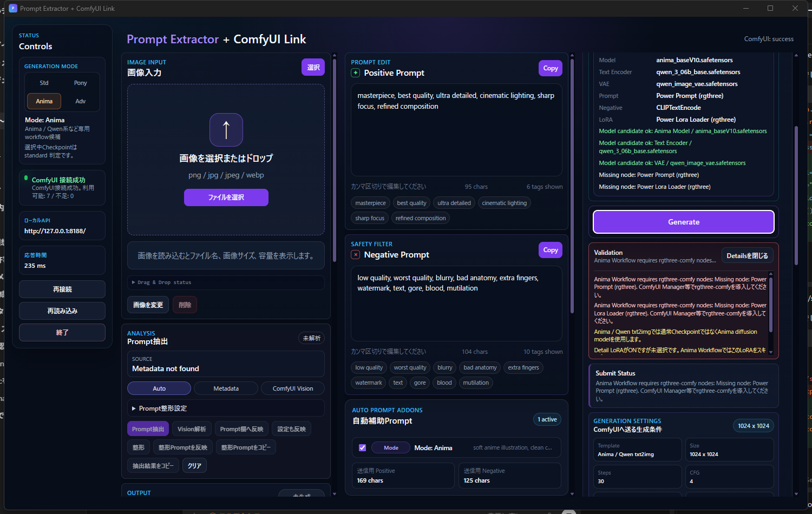The image size is (812, 514).
Task: Click the 再接続 reconnect button
Action: [62, 289]
